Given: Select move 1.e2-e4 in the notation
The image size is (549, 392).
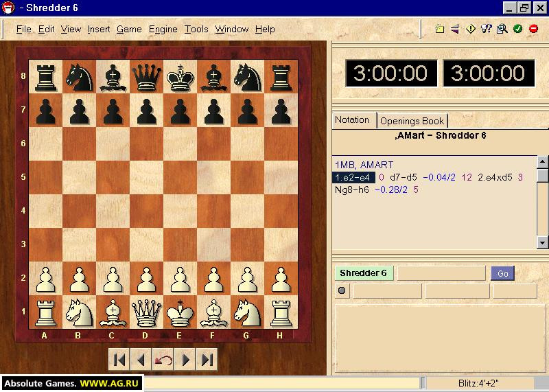Looking at the screenshot, I should pos(353,178).
